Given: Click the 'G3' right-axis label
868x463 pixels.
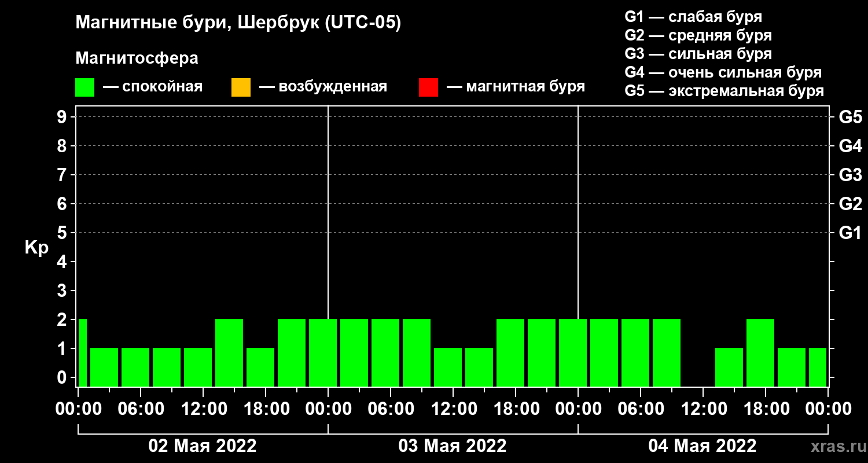Looking at the screenshot, I should [850, 175].
